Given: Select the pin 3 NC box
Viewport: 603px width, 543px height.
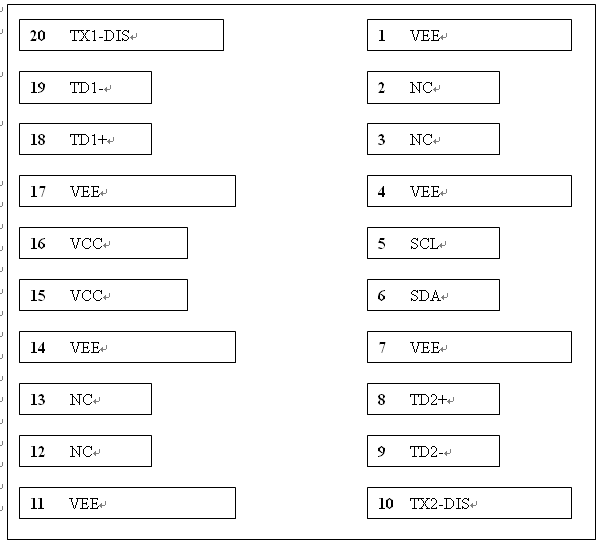Looking at the screenshot, I should (433, 139).
